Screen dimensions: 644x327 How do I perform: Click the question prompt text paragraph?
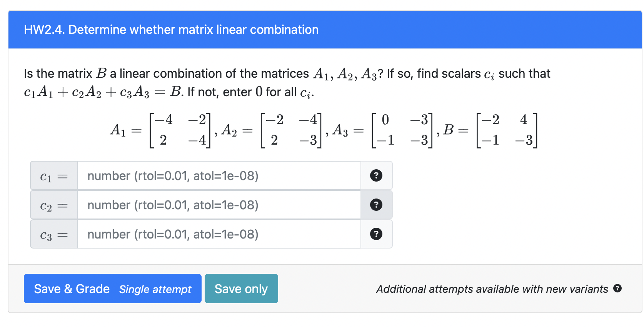pyautogui.click(x=287, y=82)
